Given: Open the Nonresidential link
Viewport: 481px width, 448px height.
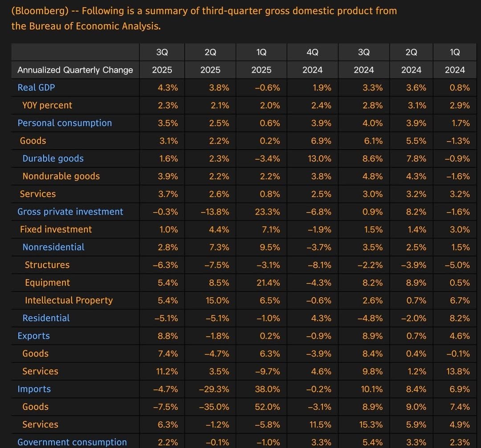Looking at the screenshot, I should click(x=53, y=247).
